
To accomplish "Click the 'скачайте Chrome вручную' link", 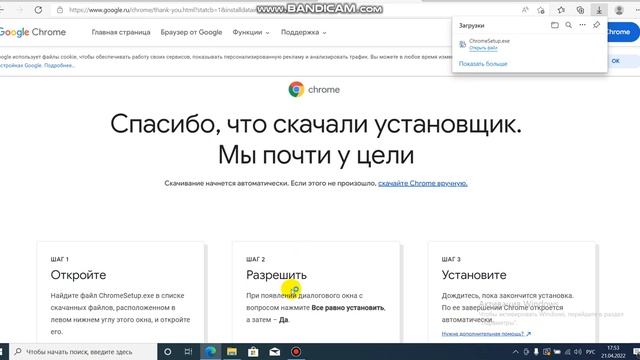I will coord(422,183).
